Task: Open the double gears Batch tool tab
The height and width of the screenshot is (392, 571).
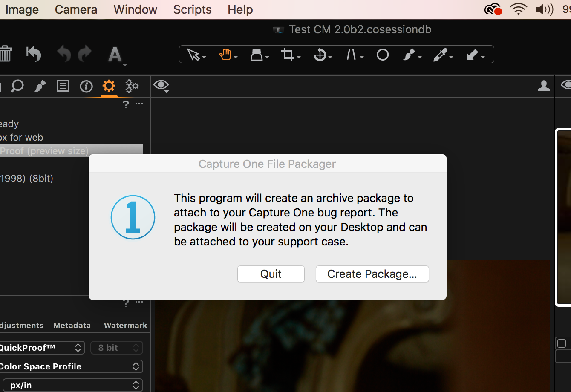Action: [x=132, y=86]
